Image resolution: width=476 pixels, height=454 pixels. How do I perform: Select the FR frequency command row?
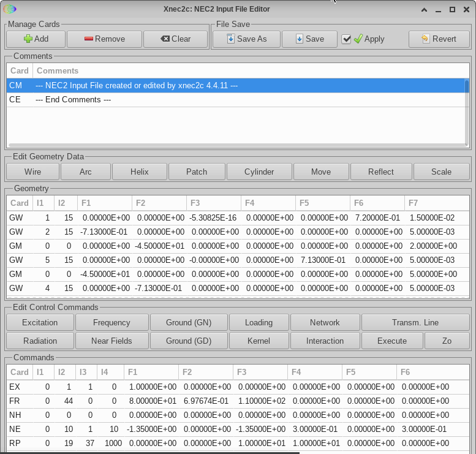pyautogui.click(x=184, y=401)
